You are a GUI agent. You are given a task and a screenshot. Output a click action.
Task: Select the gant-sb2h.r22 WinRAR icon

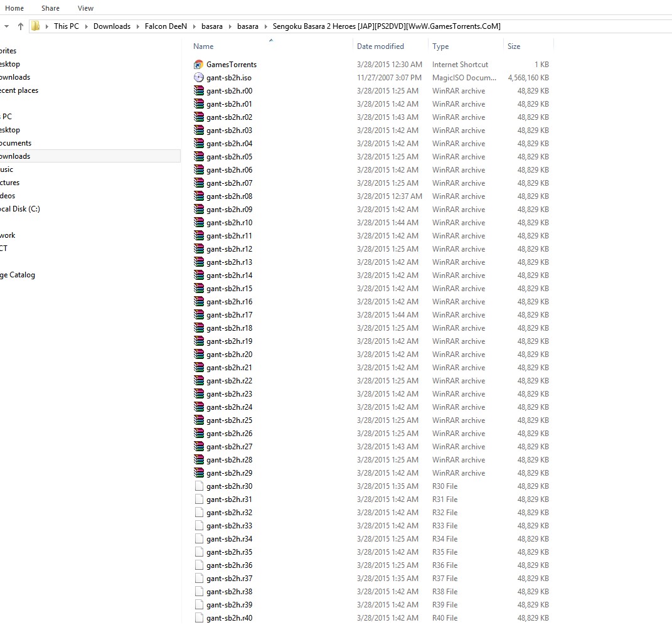tap(198, 381)
